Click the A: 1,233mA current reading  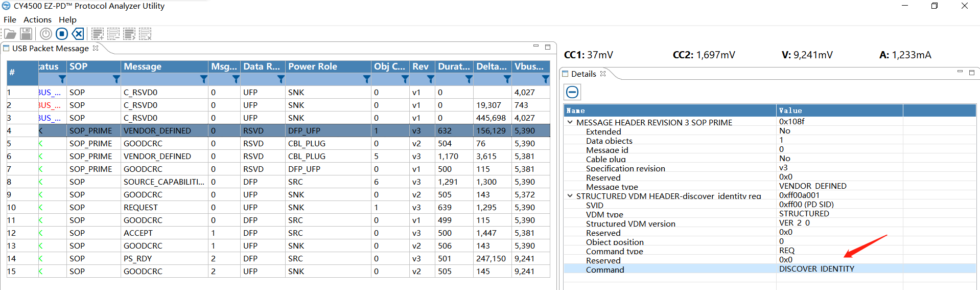pos(905,55)
